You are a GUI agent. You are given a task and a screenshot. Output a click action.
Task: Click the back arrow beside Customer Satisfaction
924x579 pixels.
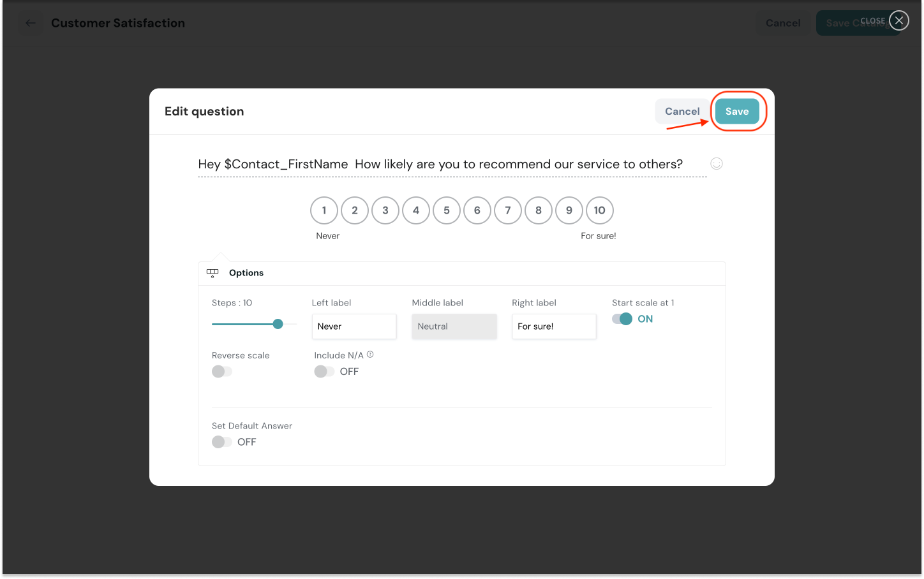pyautogui.click(x=31, y=23)
